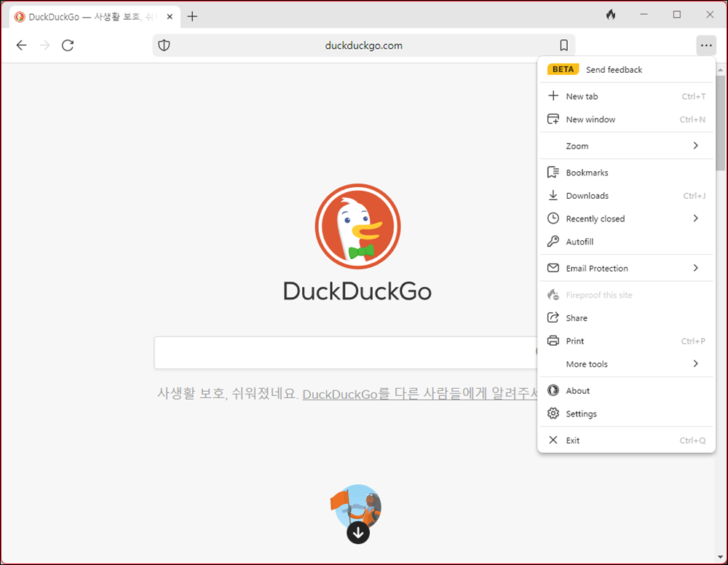Open About from the menu
Viewport: 728px width, 565px height.
[626, 390]
